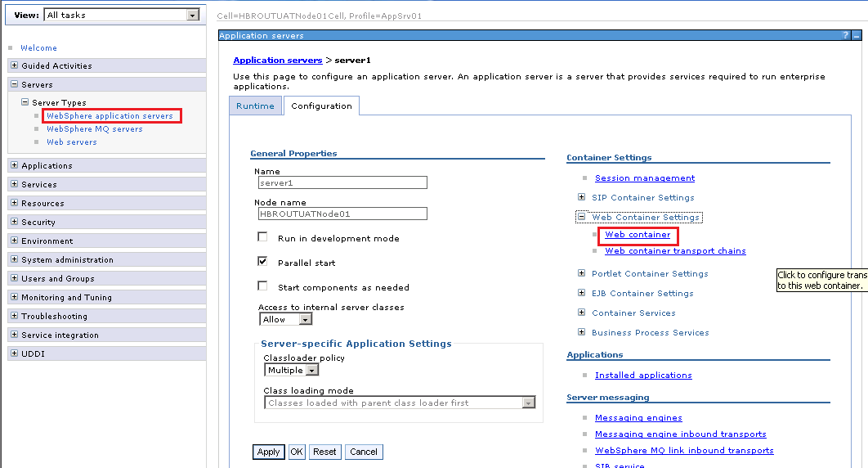
Task: Expand the Monitoring and Tuning section
Action: [x=15, y=297]
